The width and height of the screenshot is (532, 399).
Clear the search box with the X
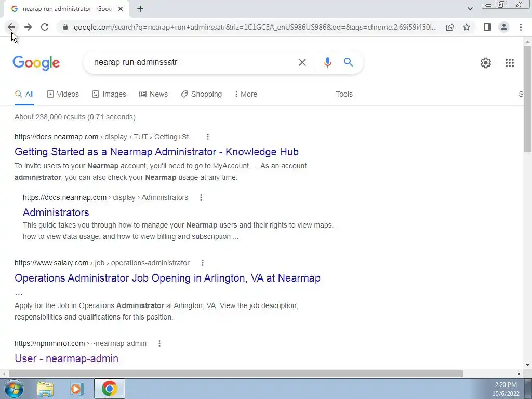coord(302,62)
